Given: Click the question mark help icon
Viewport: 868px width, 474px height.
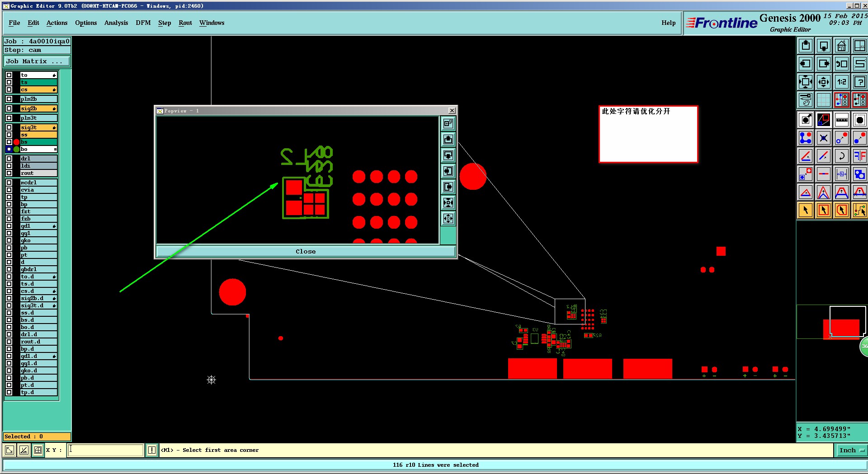Looking at the screenshot, I should (859, 82).
